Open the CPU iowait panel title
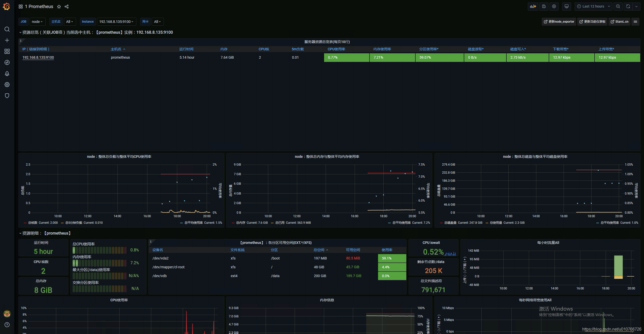Viewport: 644px width, 334px height. [x=431, y=243]
